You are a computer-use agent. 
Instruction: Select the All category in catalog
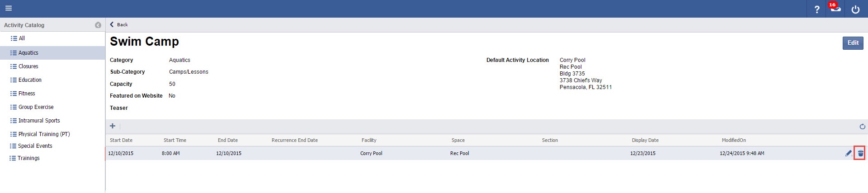(21, 38)
